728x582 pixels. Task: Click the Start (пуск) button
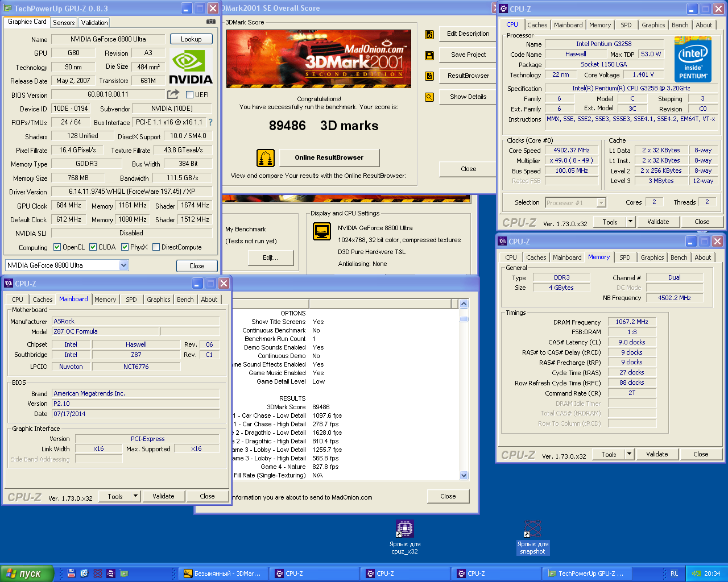coord(27,573)
